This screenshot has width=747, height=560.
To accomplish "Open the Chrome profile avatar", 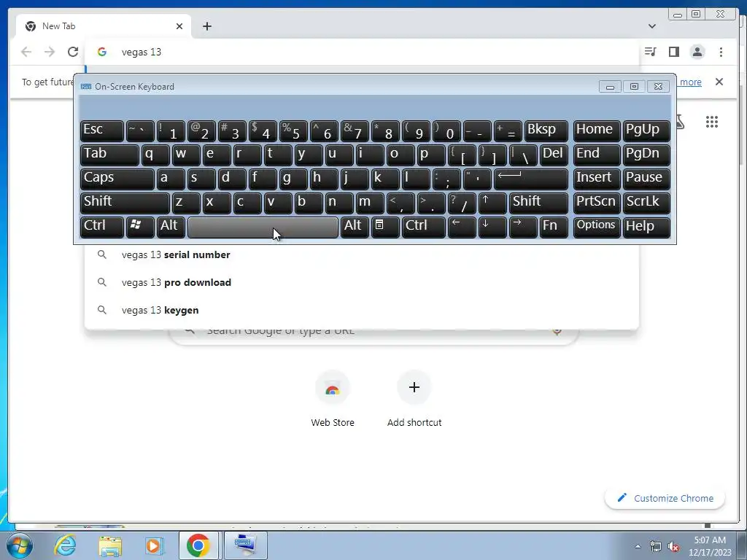I will pyautogui.click(x=697, y=52).
